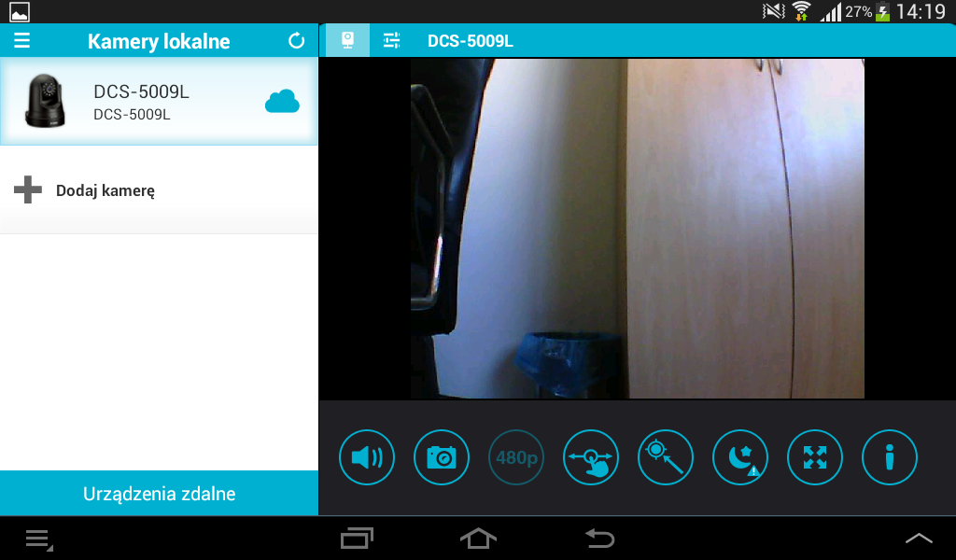Open Android recent apps

357,539
